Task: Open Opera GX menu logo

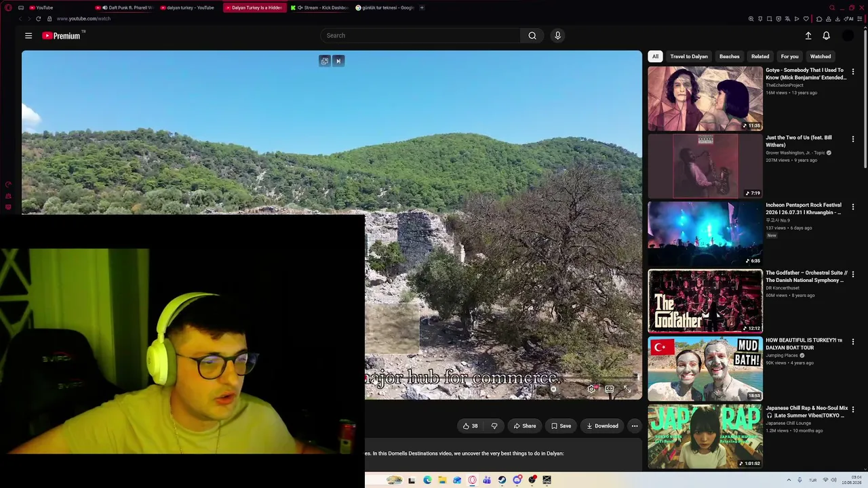Action: 8,7
